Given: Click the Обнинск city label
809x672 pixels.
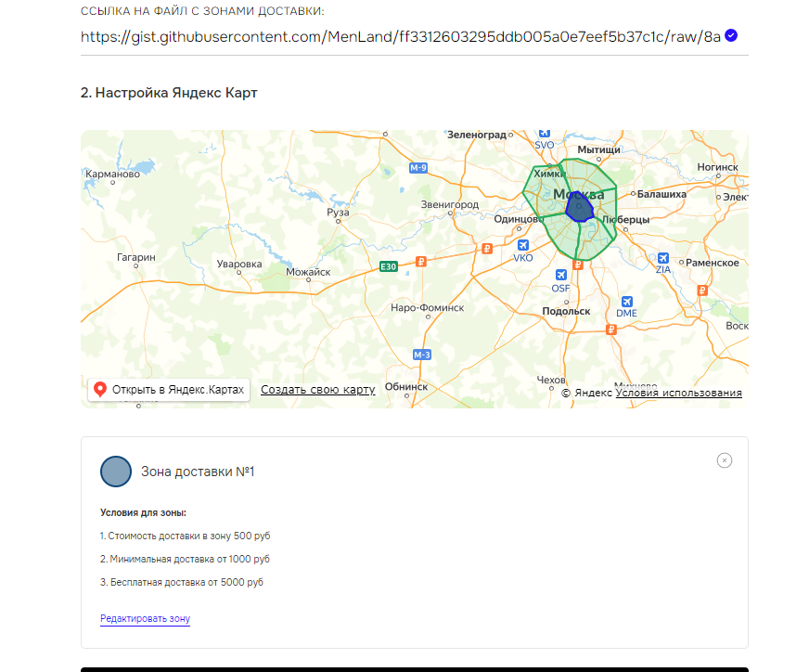Looking at the screenshot, I should coord(406,386).
